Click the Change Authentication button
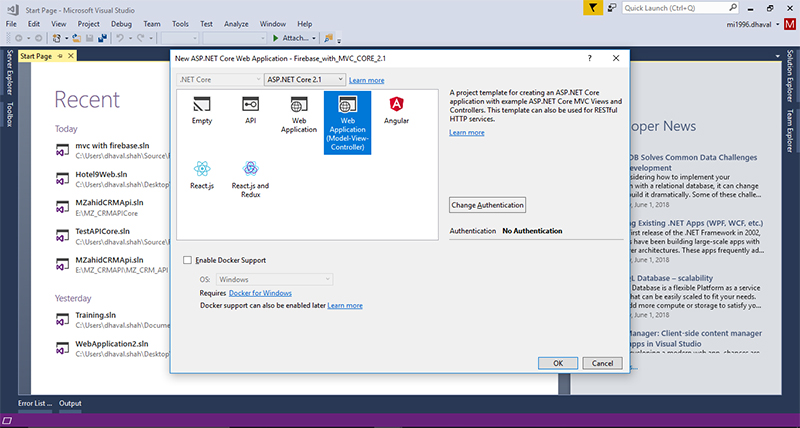 [x=487, y=204]
